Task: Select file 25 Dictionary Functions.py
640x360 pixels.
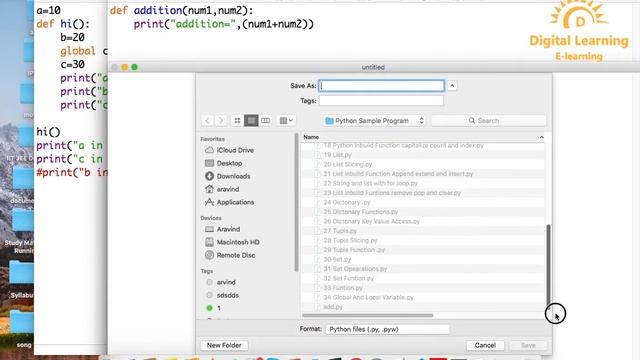Action: pos(422,212)
